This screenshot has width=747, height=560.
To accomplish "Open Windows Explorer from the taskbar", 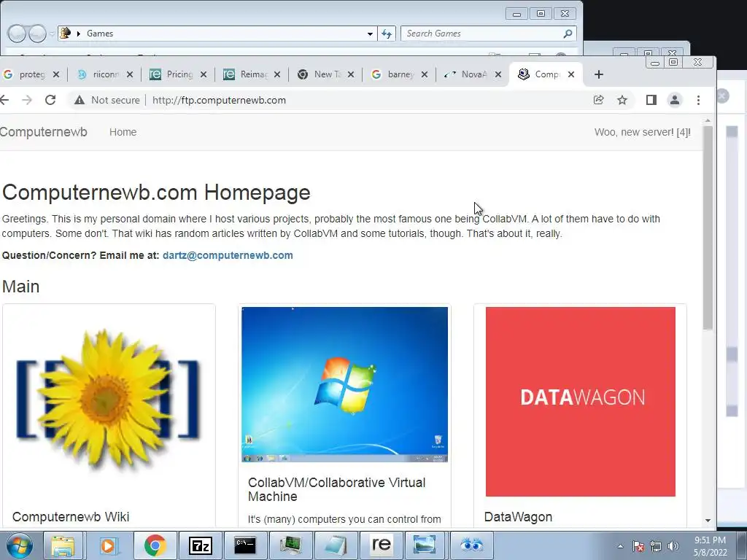I will click(63, 545).
